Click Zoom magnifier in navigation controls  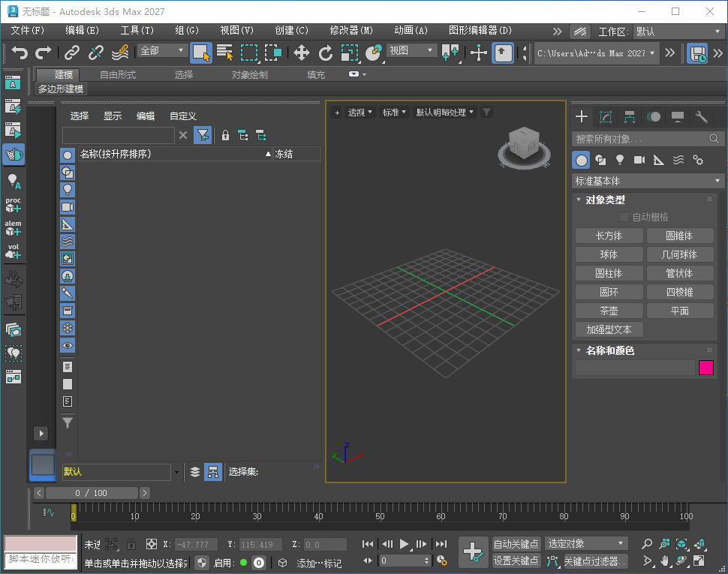(x=647, y=544)
